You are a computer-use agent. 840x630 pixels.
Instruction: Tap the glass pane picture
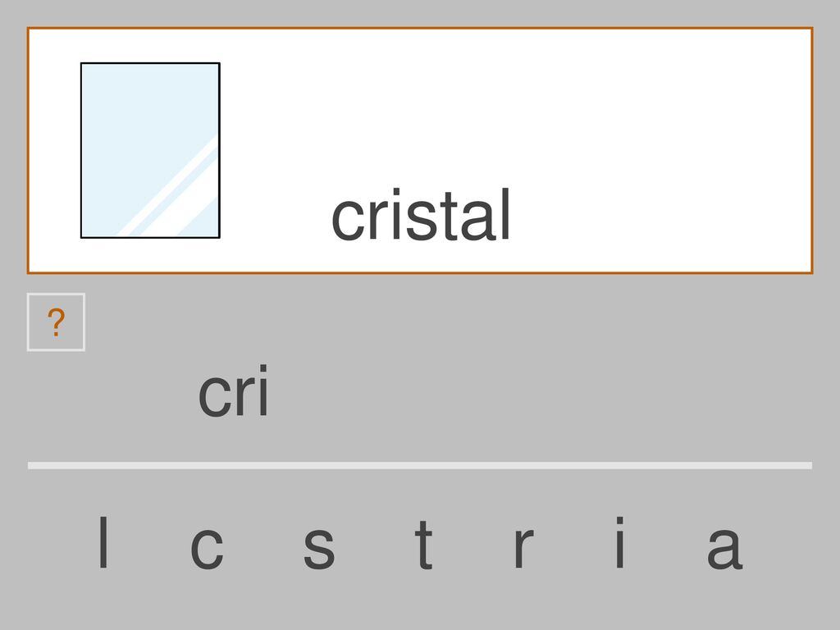[x=150, y=151]
